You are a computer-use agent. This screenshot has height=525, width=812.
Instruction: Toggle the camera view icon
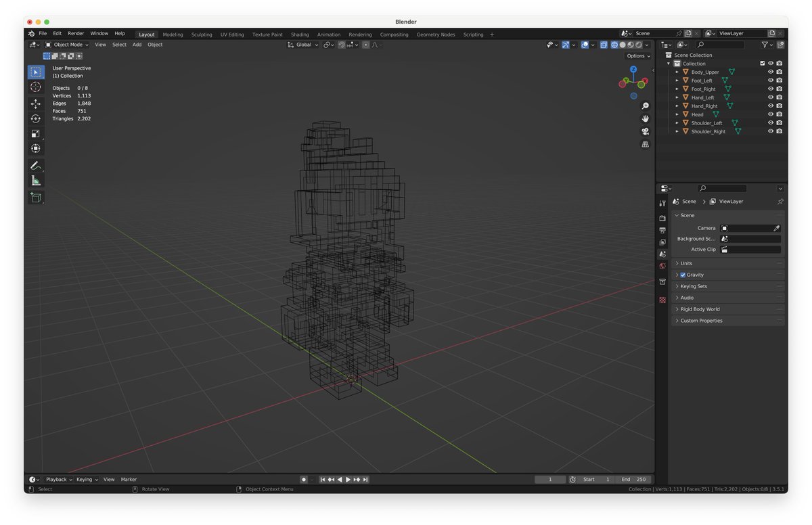point(645,131)
